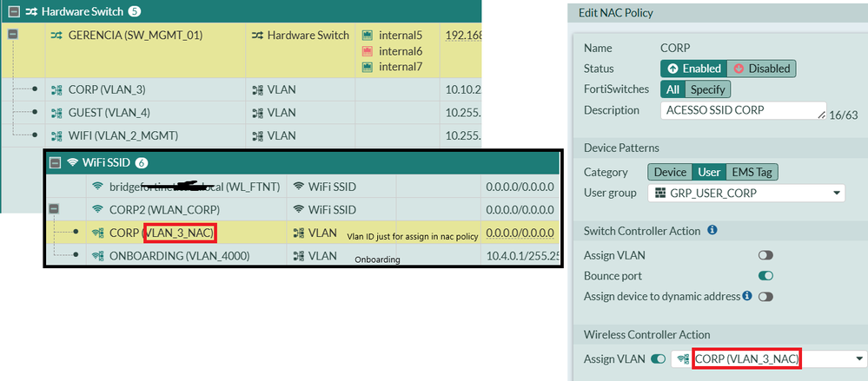This screenshot has width=868, height=381.
Task: Collapse the GERENCIA (SW_MGMT_01) row
Action: [x=13, y=35]
